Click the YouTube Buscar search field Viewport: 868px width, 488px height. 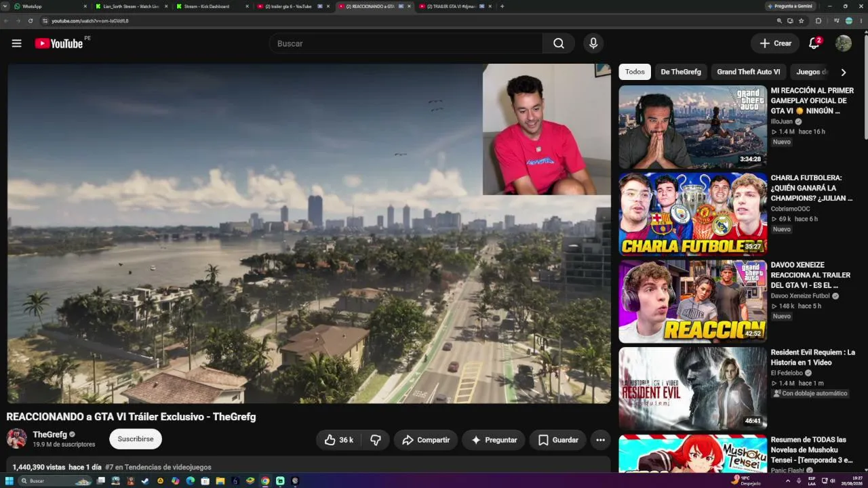(x=406, y=43)
